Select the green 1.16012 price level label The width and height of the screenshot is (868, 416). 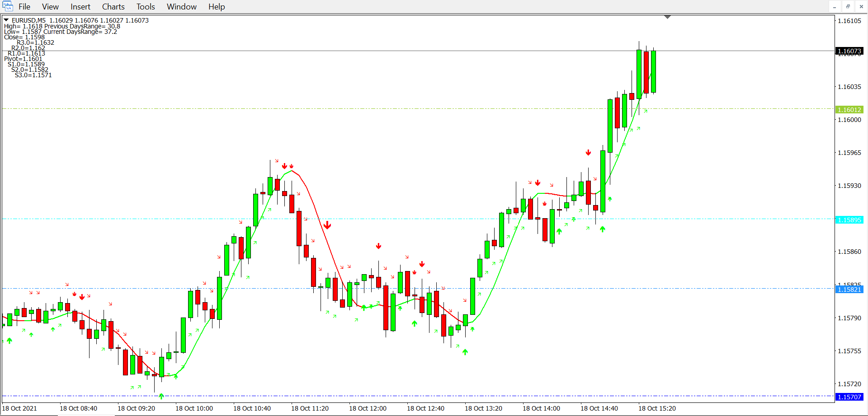(849, 110)
